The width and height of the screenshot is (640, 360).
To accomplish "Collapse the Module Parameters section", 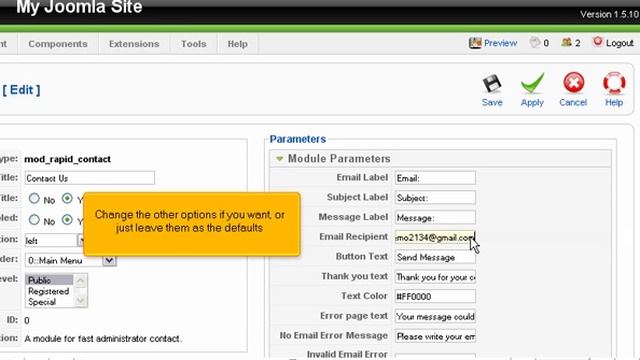I will [280, 159].
